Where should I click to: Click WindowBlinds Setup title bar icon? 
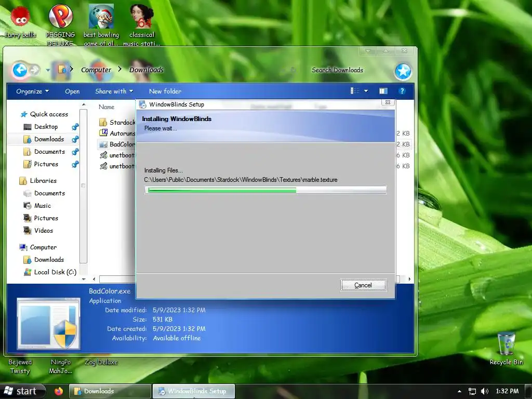142,104
